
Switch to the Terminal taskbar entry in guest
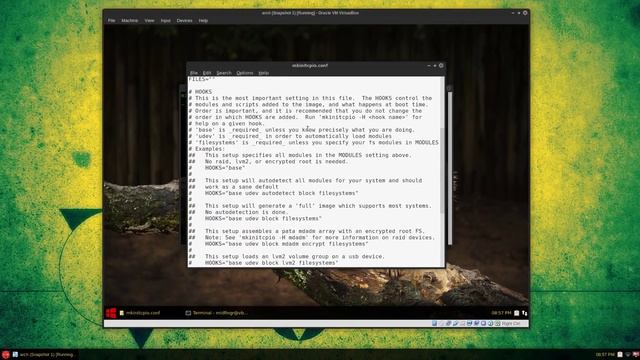click(x=216, y=313)
